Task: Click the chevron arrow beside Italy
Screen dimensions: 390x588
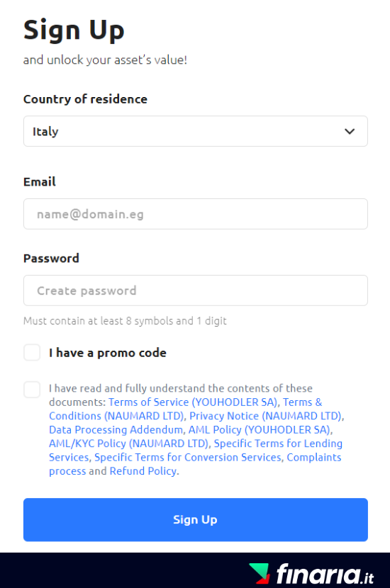Action: click(x=350, y=131)
